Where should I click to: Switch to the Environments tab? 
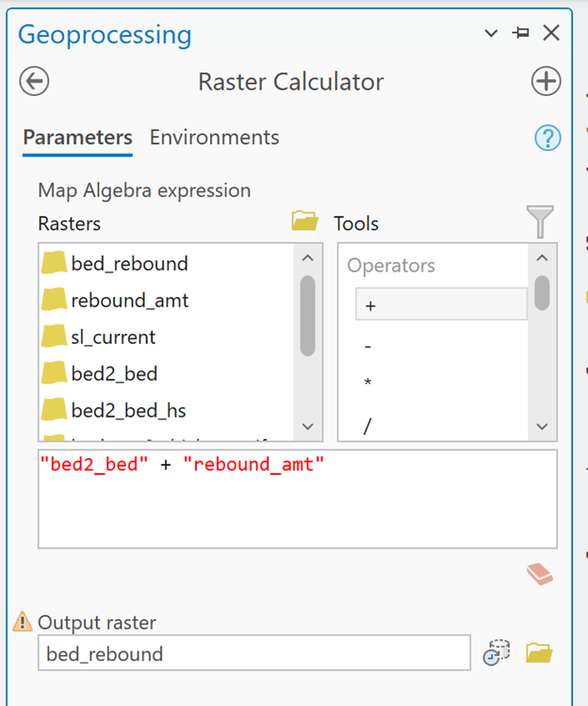[214, 138]
